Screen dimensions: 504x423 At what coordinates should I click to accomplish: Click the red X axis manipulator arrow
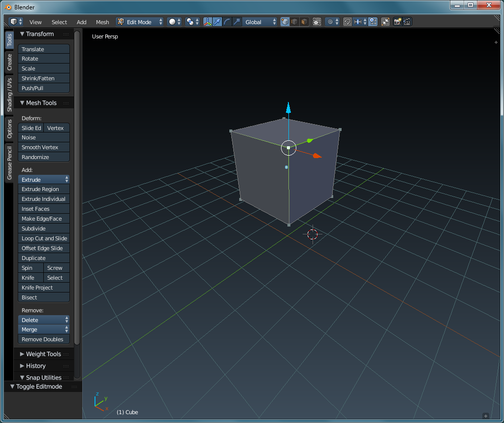tap(317, 156)
